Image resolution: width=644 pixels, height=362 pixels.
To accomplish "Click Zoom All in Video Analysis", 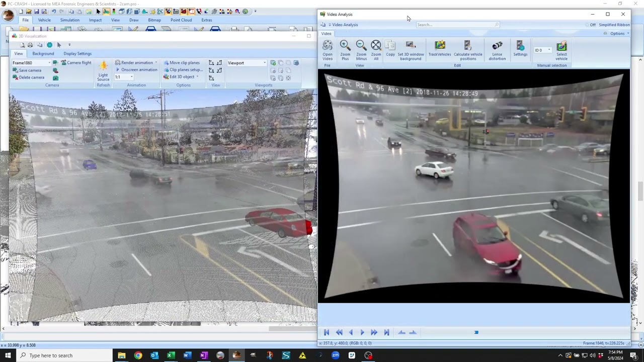I will [376, 50].
